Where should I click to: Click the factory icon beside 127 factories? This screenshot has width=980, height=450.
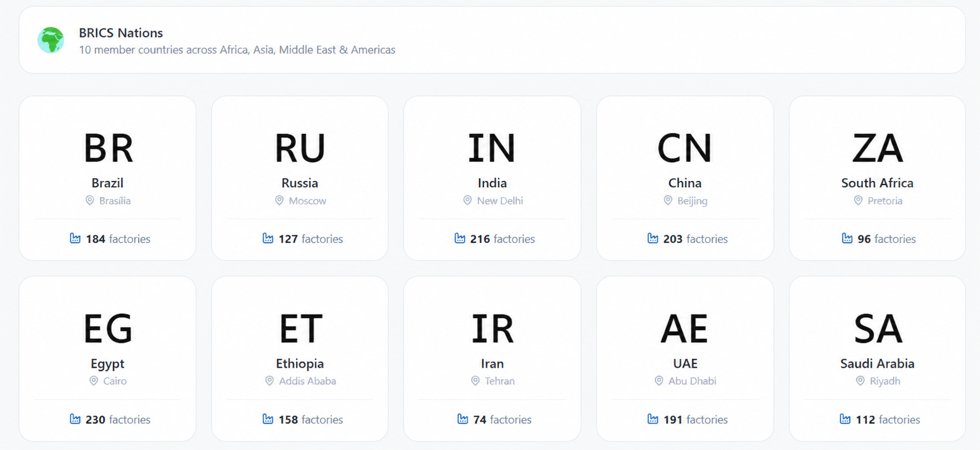coord(268,238)
